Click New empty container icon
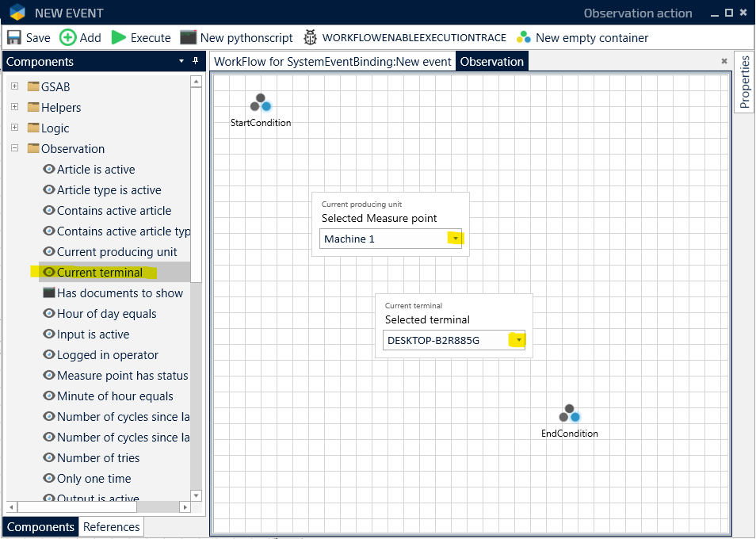Screen dimensions: 756x539 tap(523, 37)
